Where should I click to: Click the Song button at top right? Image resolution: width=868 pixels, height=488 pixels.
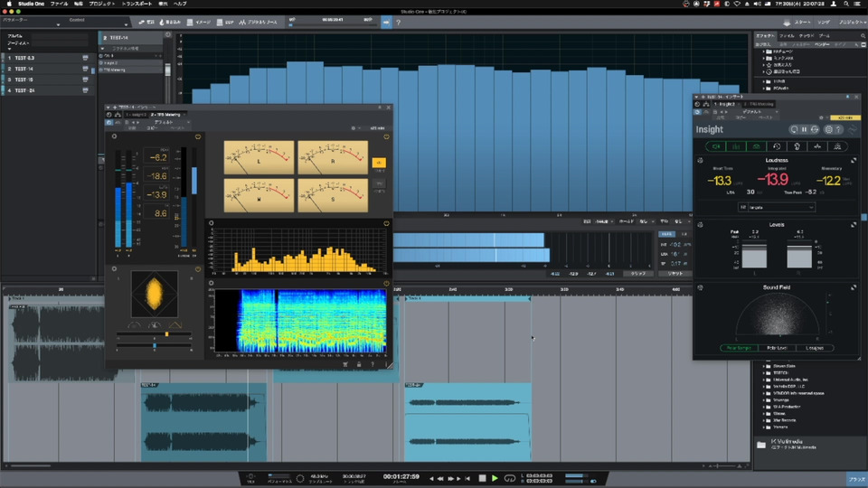click(824, 22)
